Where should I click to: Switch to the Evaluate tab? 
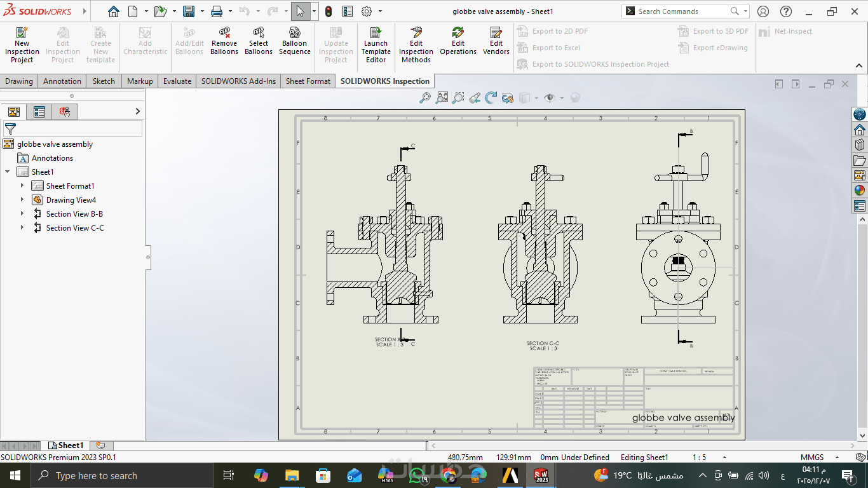coord(177,81)
